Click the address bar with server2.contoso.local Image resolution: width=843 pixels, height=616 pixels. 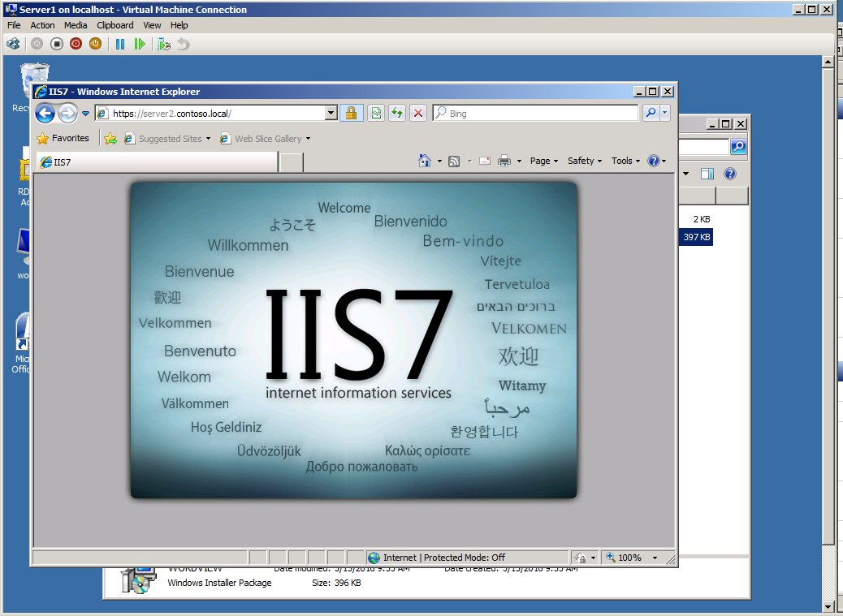pos(210,114)
